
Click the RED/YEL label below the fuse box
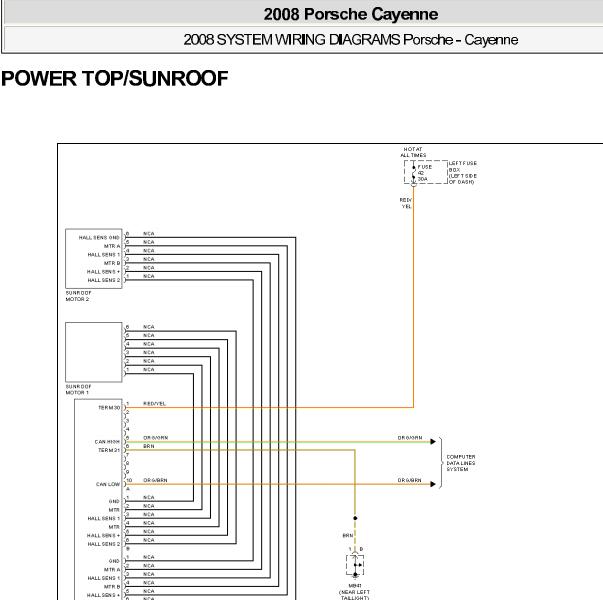point(406,203)
